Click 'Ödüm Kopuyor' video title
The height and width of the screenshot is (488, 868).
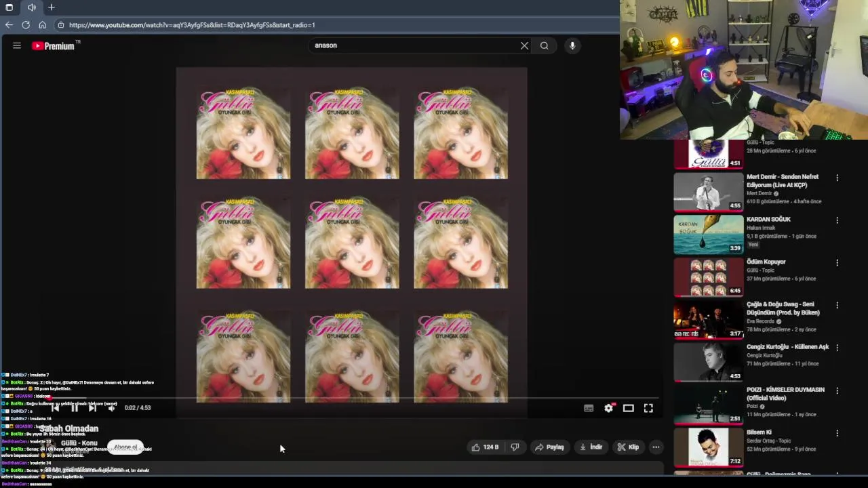click(766, 262)
